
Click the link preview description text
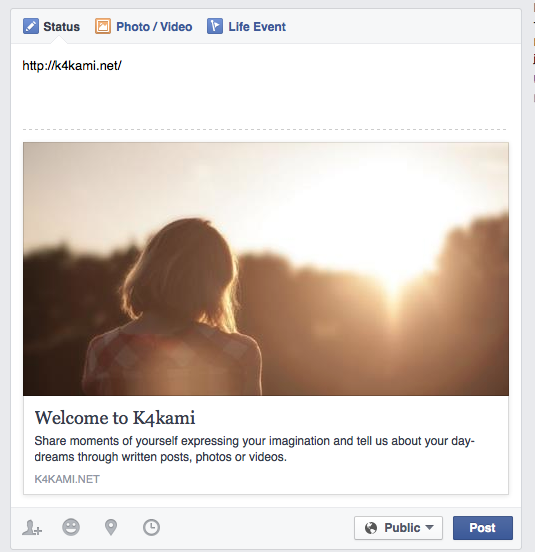click(x=254, y=449)
